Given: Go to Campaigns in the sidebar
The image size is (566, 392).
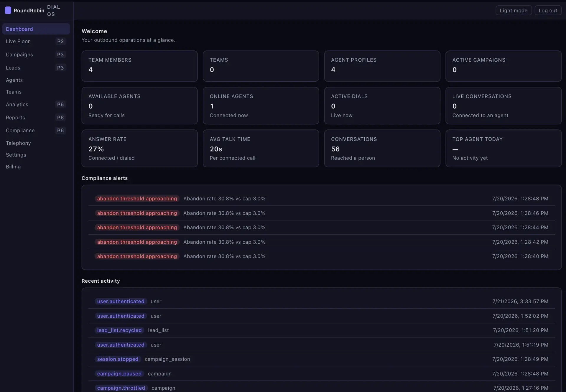Looking at the screenshot, I should (36, 55).
